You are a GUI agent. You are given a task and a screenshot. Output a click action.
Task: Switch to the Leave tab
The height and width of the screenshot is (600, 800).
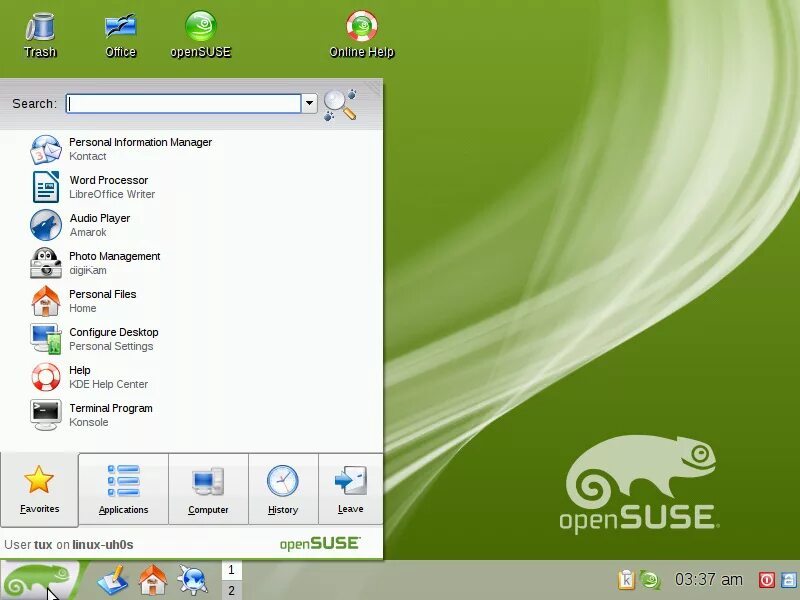351,489
